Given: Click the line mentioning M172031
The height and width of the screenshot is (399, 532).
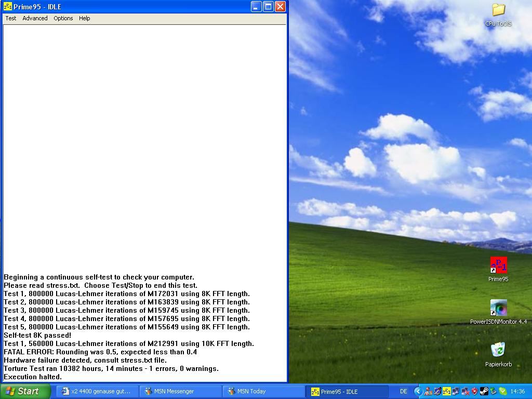Looking at the screenshot, I should click(x=127, y=294).
